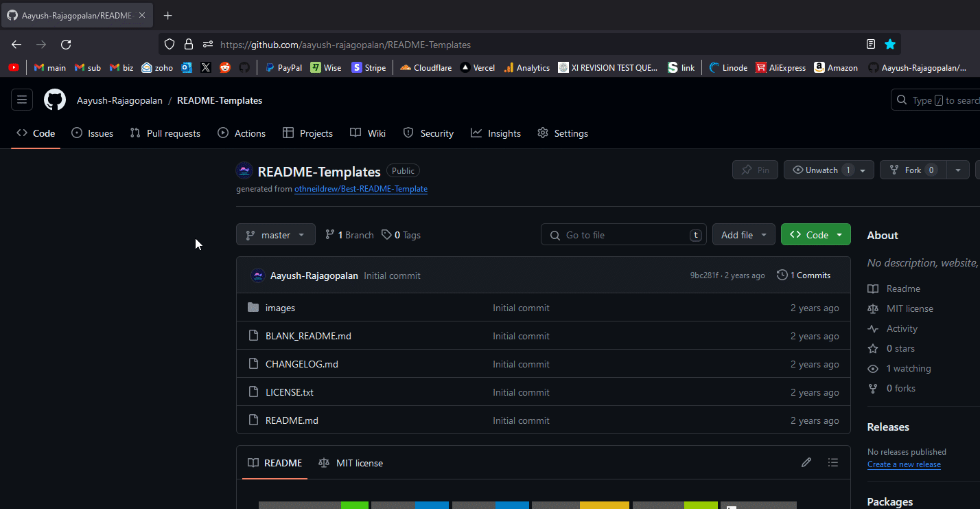Open the Analytics bookmark
This screenshot has width=980, height=509.
(x=526, y=67)
